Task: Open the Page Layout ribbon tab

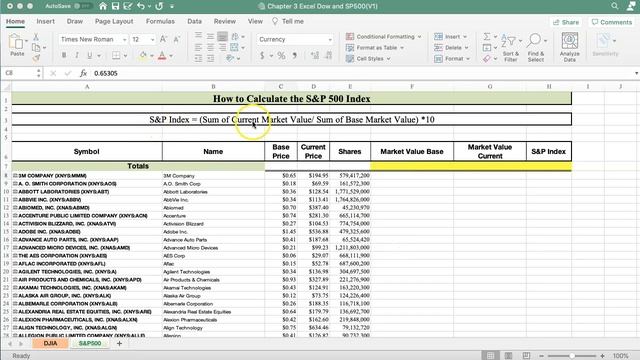Action: click(114, 21)
